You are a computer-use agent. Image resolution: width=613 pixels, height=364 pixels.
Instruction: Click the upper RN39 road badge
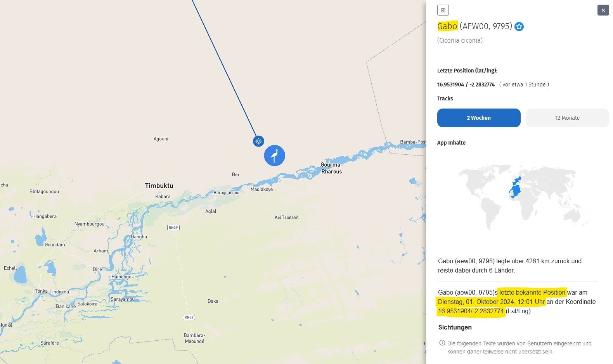[173, 228]
